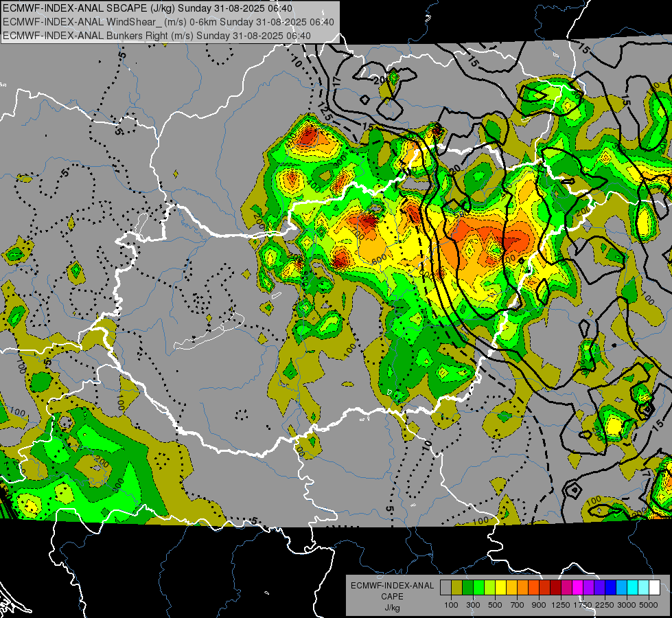Click the pale cyan legend swatch
This screenshot has width=672, height=618.
click(644, 587)
